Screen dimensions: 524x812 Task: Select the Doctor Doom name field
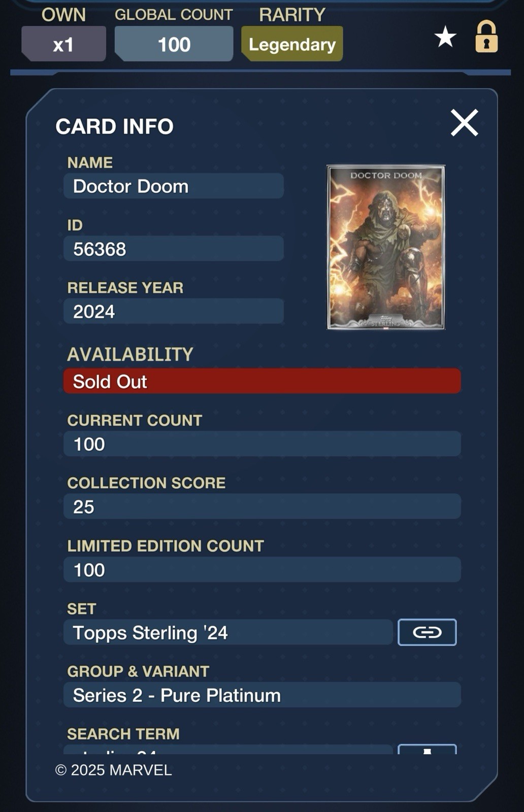pos(174,186)
